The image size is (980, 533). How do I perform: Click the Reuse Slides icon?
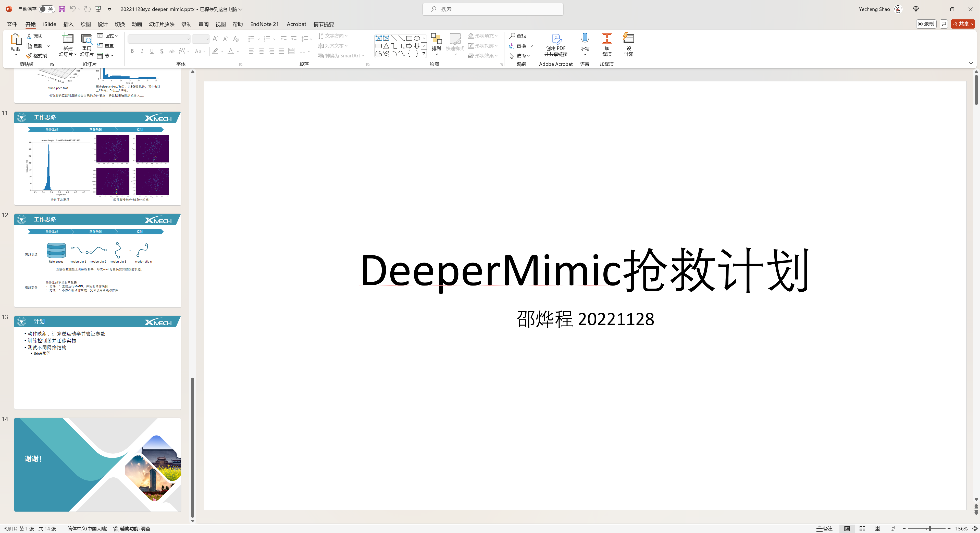tap(87, 39)
